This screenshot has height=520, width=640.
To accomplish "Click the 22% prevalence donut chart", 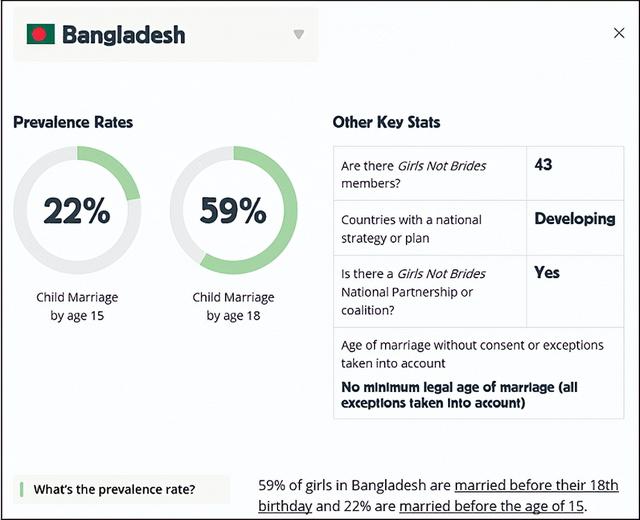I will click(x=77, y=210).
